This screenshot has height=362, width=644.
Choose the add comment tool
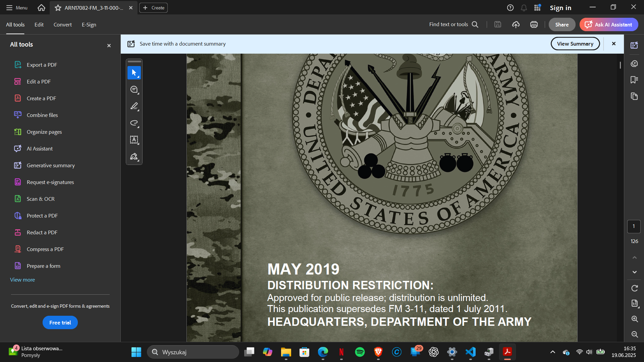click(x=134, y=89)
